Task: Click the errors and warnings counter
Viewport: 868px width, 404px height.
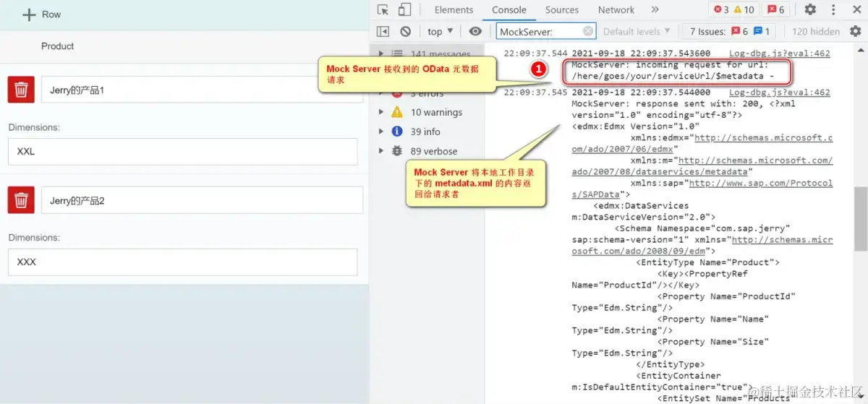Action: coord(734,9)
